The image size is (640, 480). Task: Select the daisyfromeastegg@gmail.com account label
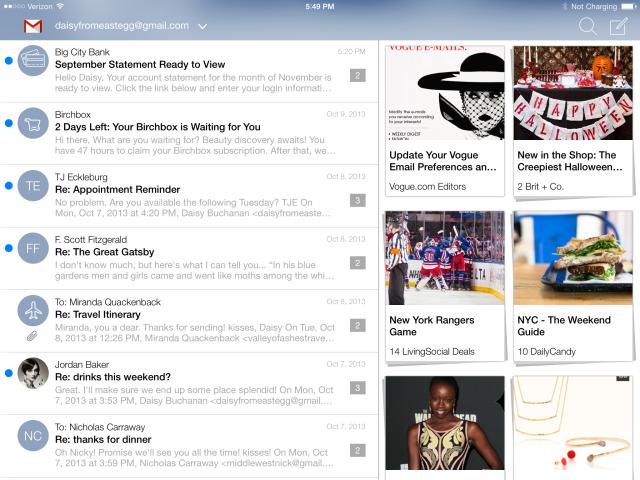[122, 26]
